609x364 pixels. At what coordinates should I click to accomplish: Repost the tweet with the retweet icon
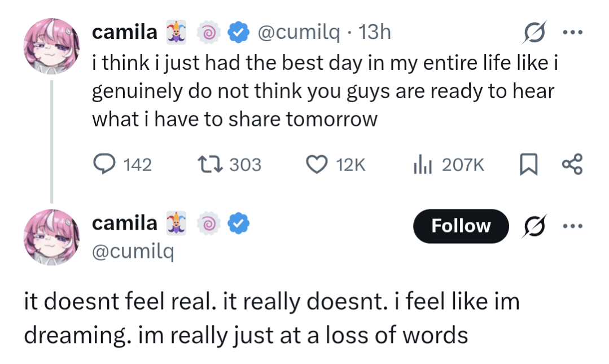point(210,164)
